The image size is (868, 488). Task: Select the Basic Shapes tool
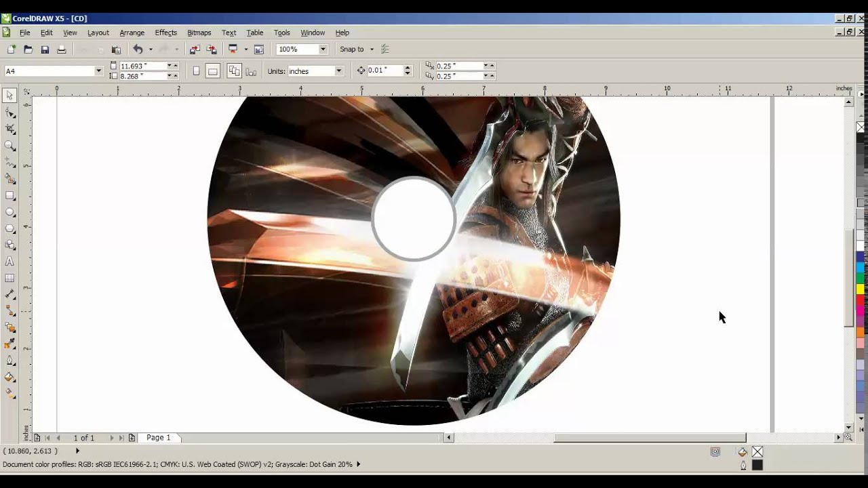[x=10, y=245]
